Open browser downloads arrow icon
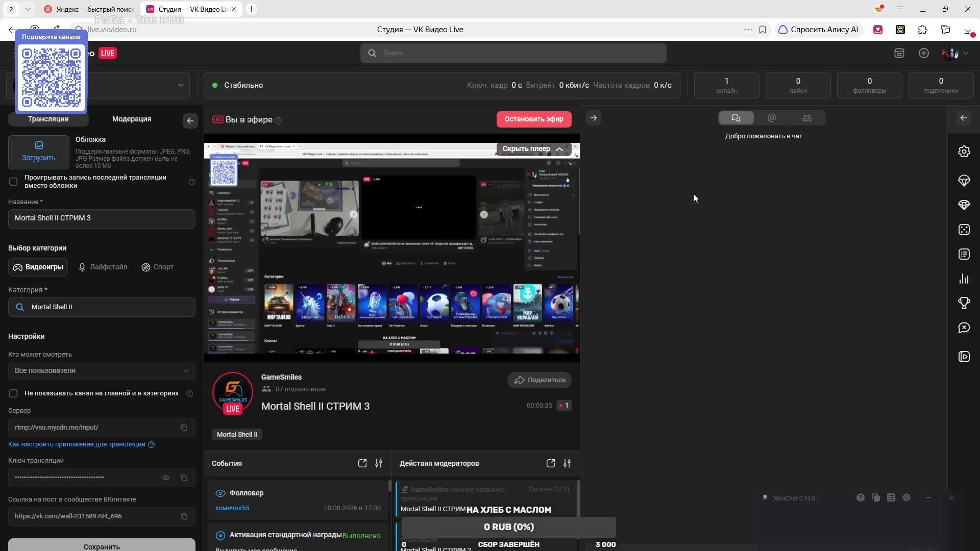 [968, 30]
